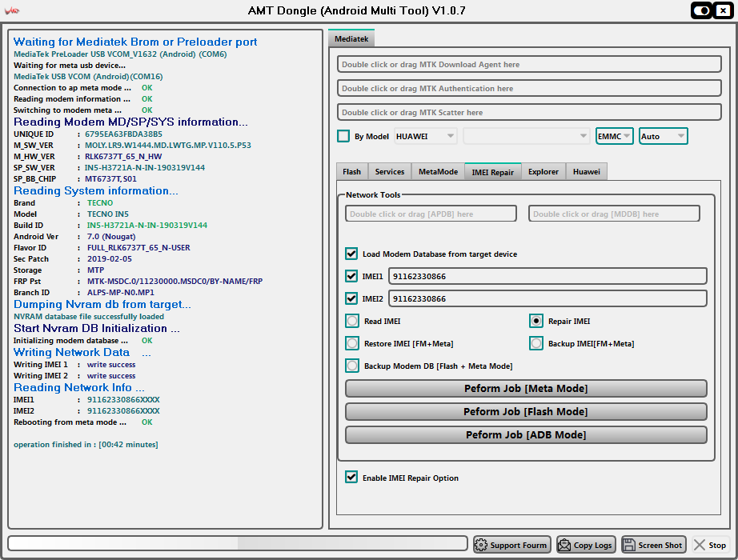Click Peform Job [Meta Mode] button
Image resolution: width=738 pixels, height=560 pixels.
[526, 389]
